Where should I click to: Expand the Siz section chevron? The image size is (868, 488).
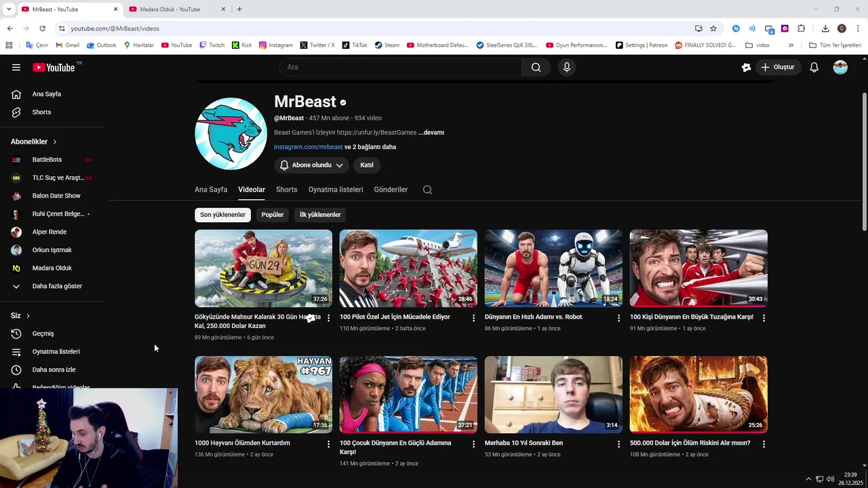click(28, 316)
